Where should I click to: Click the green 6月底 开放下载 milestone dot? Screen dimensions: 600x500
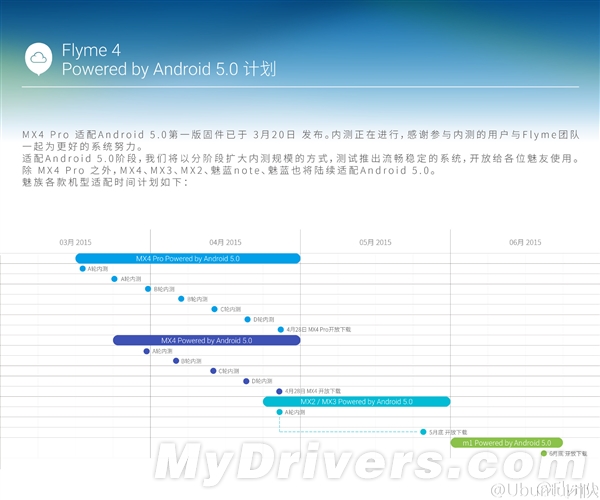[x=544, y=452]
